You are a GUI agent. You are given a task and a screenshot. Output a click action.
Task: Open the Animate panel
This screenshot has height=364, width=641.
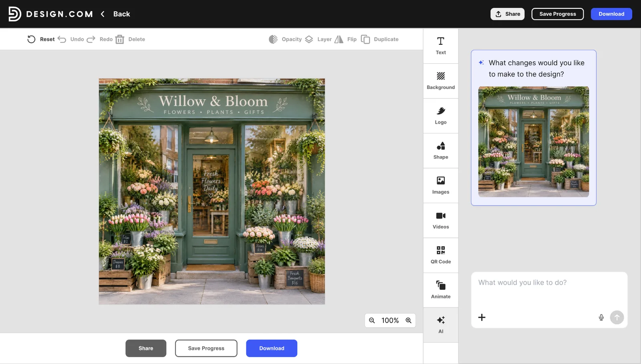click(441, 290)
